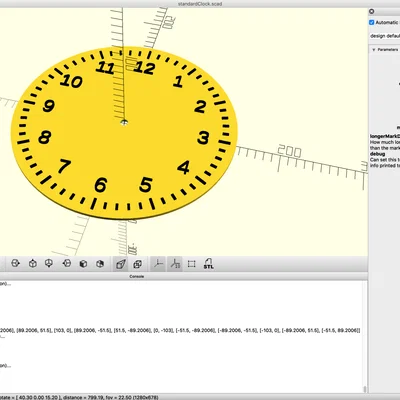Viewport: 400px width, 400px height.
Task: Enable Perspective projection
Action: pos(121,264)
